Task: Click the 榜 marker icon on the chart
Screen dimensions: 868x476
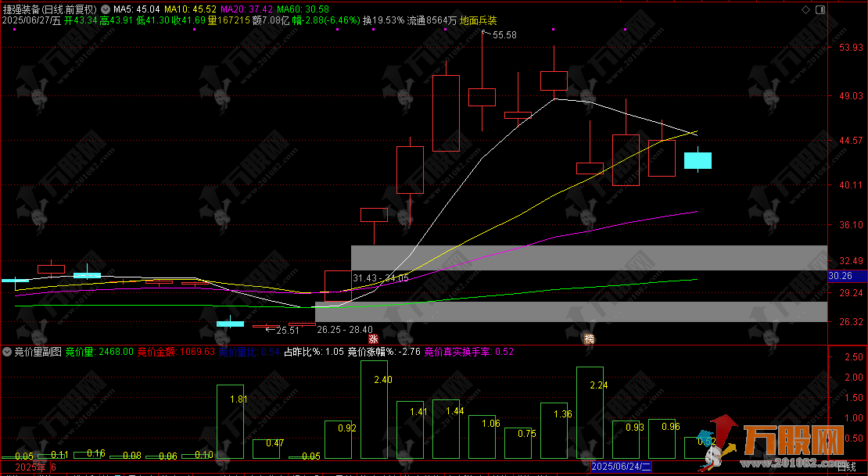Action: [590, 338]
